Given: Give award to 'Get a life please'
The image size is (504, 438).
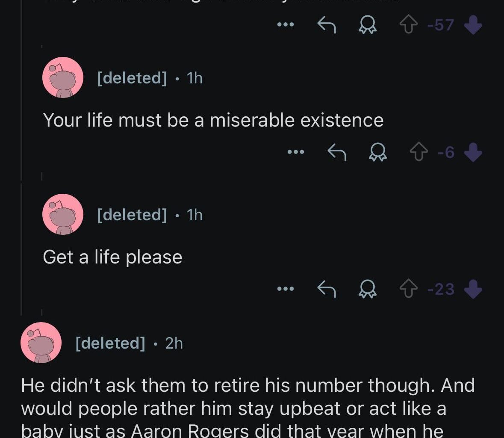Looking at the screenshot, I should [367, 289].
